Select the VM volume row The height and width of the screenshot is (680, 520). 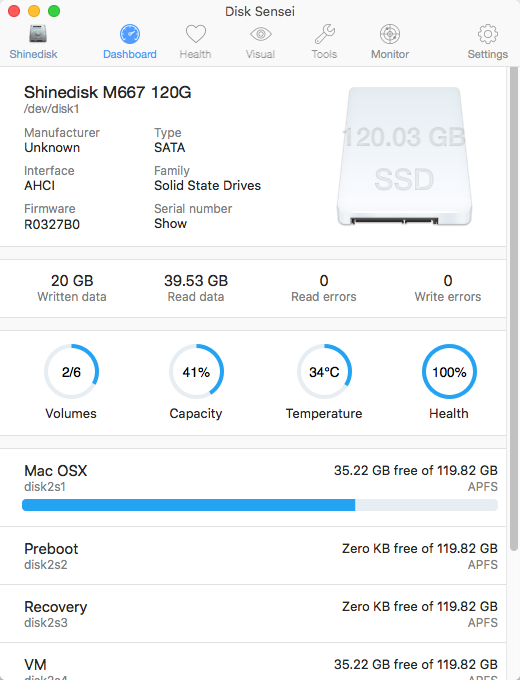tap(253, 662)
